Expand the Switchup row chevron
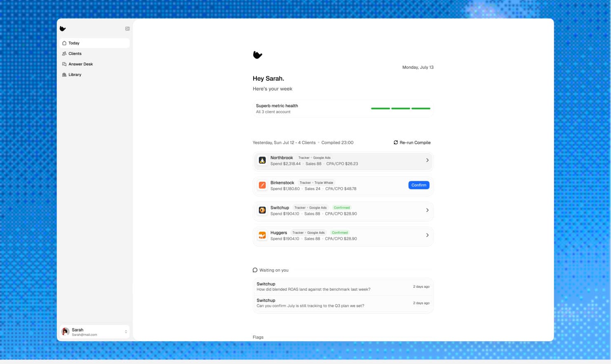611x364 pixels. (x=427, y=210)
